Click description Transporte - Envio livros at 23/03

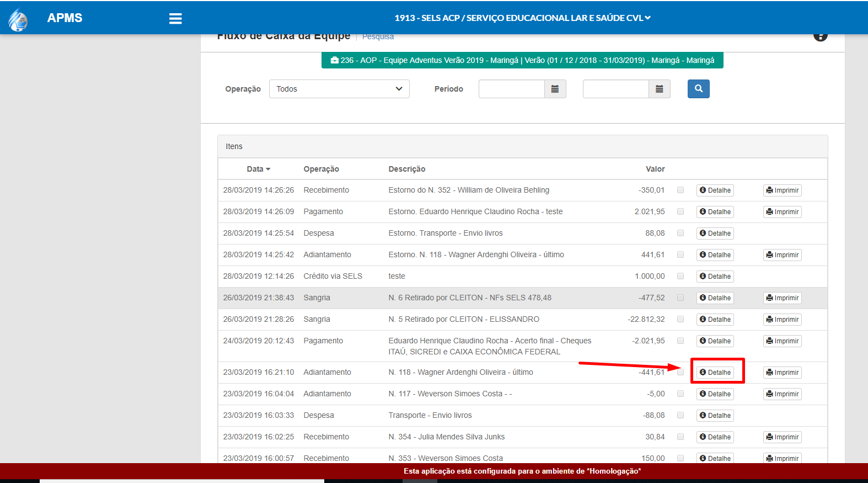point(430,415)
